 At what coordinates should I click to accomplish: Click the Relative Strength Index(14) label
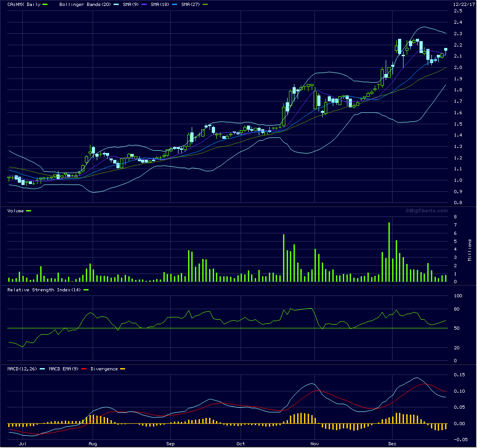(x=44, y=290)
